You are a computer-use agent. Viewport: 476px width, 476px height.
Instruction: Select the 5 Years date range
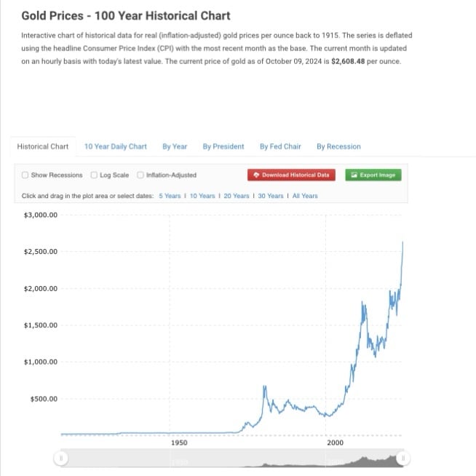pos(170,196)
